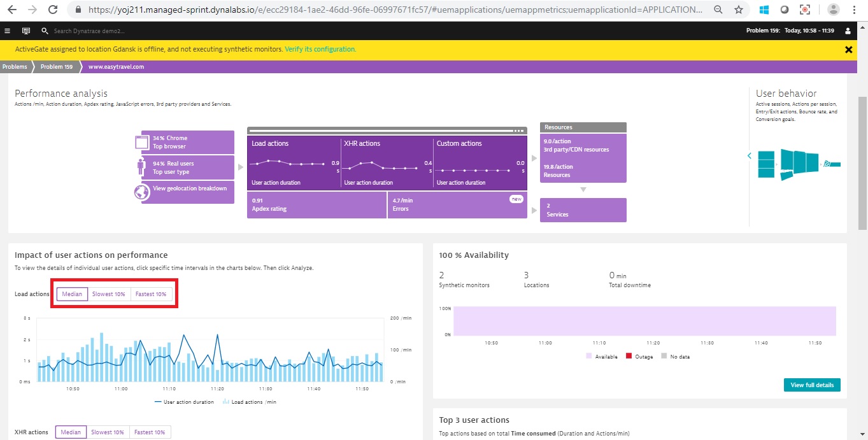This screenshot has width=868, height=440.
Task: Click the chat icon beside the menu
Action: point(26,31)
